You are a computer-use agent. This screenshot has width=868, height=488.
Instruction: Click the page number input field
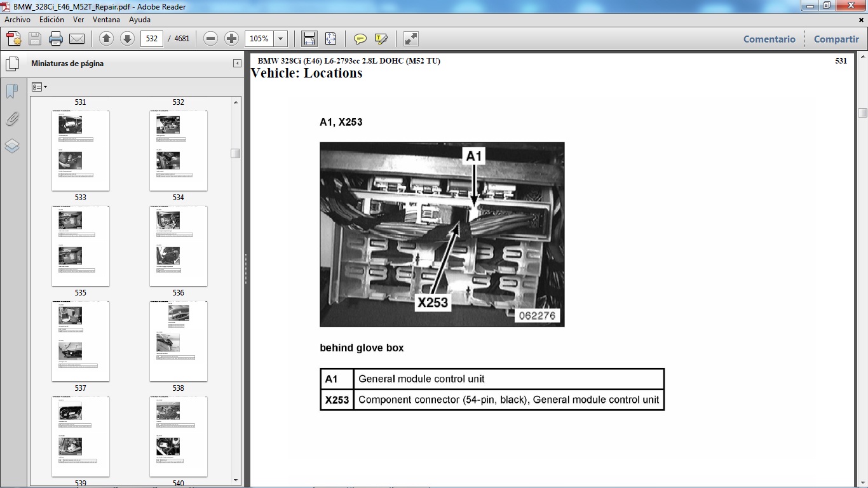[x=152, y=39]
